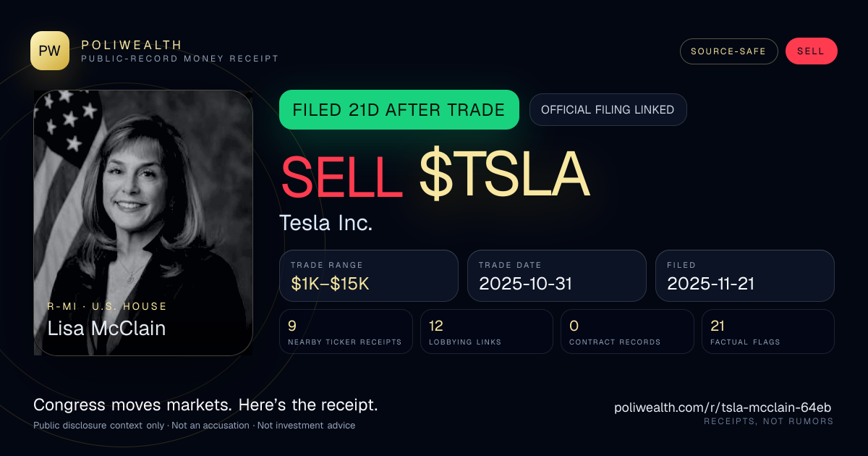Select the Filed 2025-11-21 card

tap(745, 276)
